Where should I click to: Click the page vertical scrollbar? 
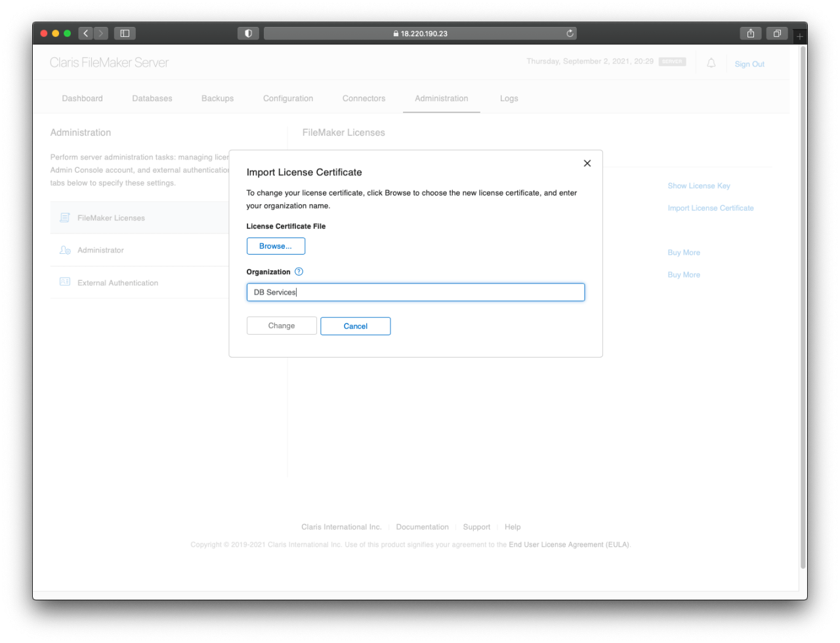[x=803, y=307]
